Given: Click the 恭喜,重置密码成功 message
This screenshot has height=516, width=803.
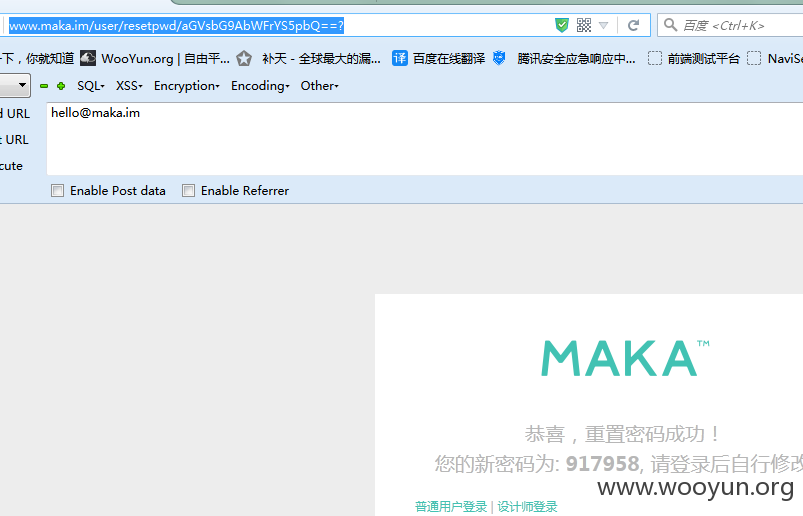Looking at the screenshot, I should [x=622, y=434].
